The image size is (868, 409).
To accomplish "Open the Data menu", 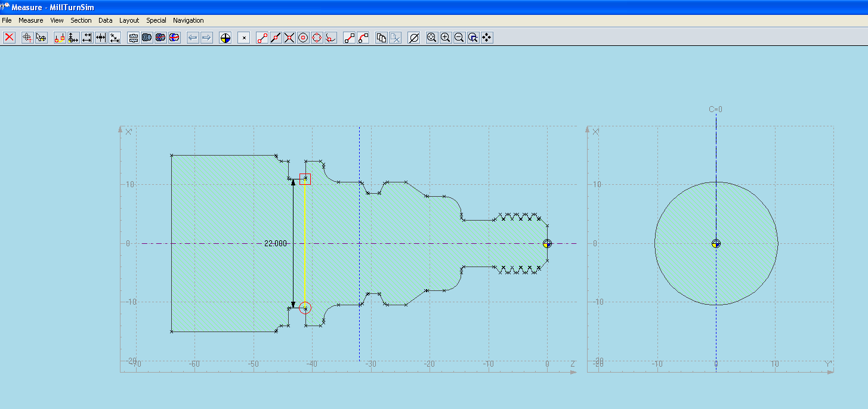I will click(105, 20).
